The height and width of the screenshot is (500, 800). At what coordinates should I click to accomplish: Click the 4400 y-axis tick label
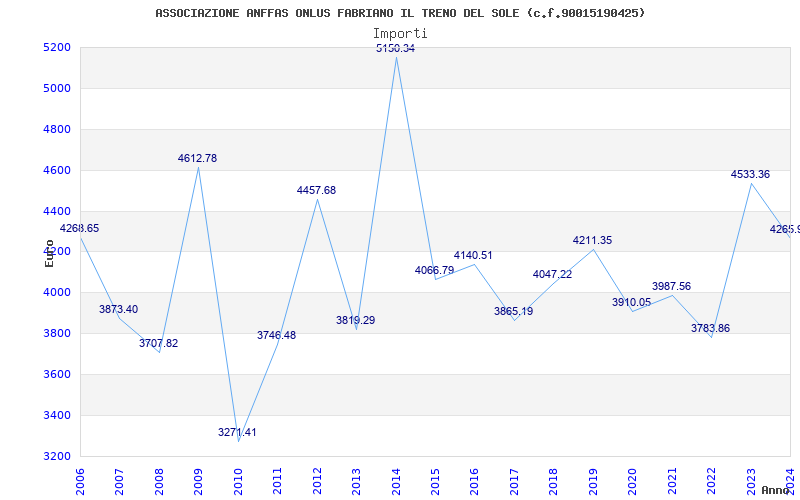[x=58, y=211]
